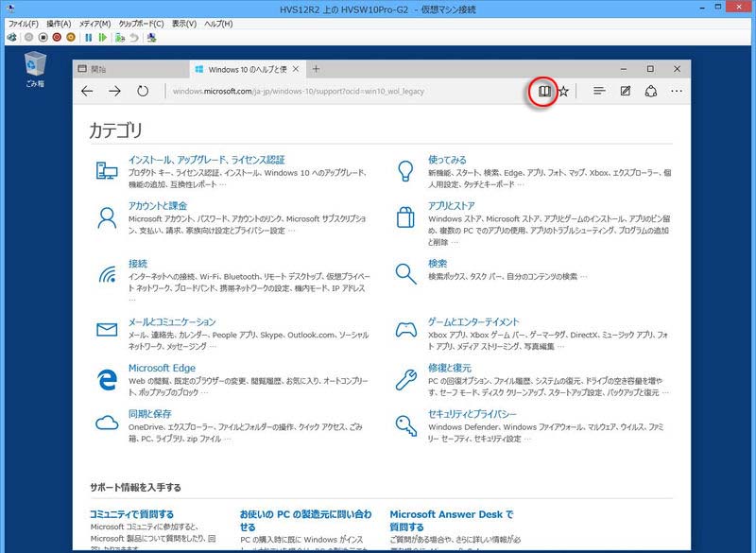Click the green Reset VM icon
The height and width of the screenshot is (553, 756).
[102, 37]
